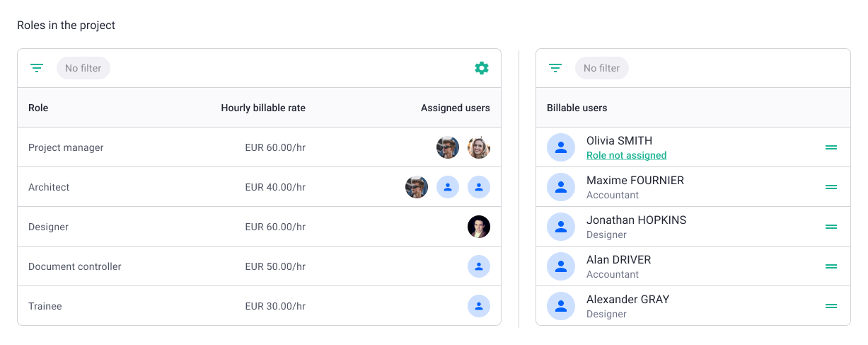Click the filter icon in the Roles table
The height and width of the screenshot is (345, 868).
click(x=37, y=68)
